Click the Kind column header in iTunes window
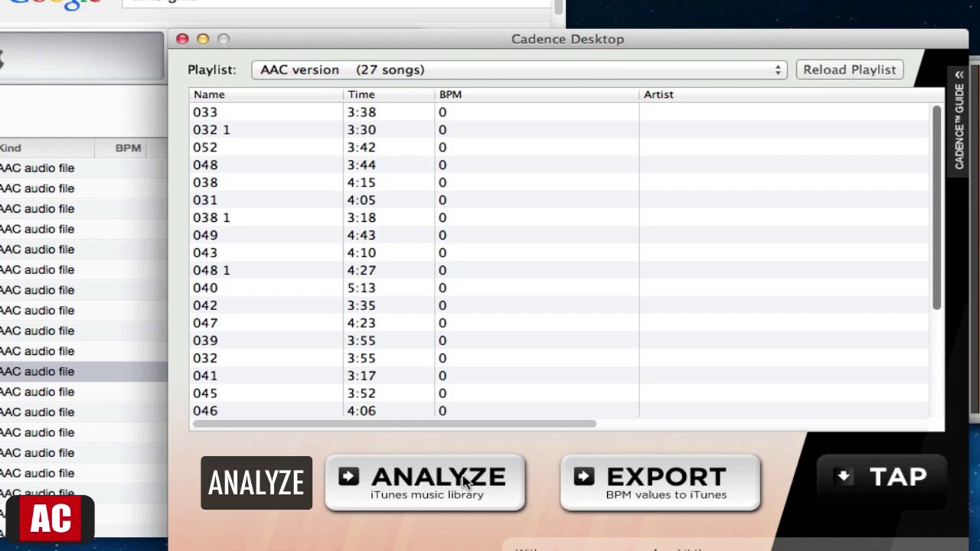 [x=11, y=148]
